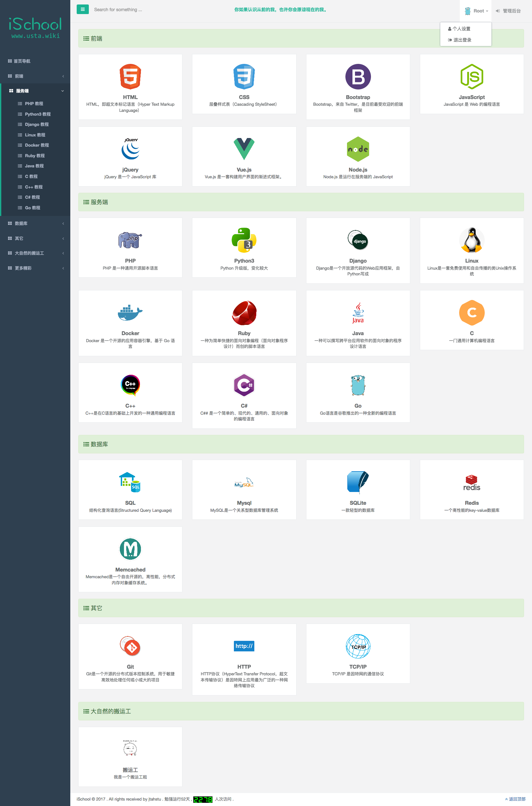Open the Vue.js logo icon
Image resolution: width=532 pixels, height=806 pixels.
(x=244, y=149)
